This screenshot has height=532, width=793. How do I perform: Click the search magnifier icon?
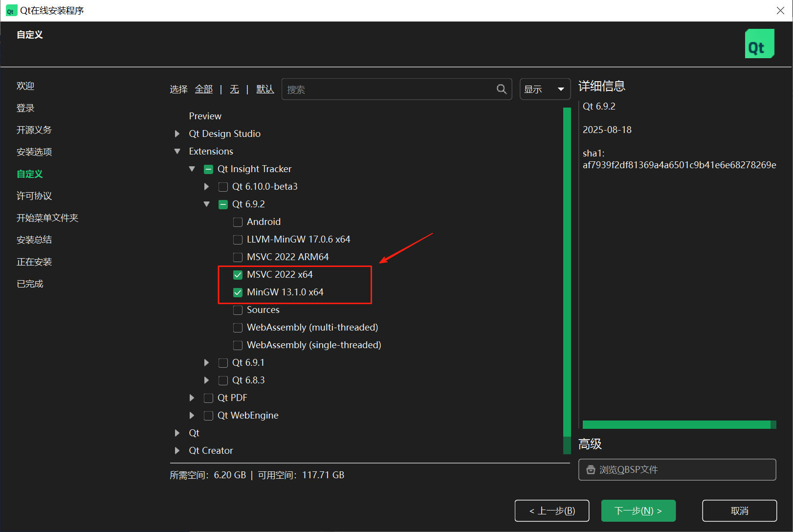(501, 89)
